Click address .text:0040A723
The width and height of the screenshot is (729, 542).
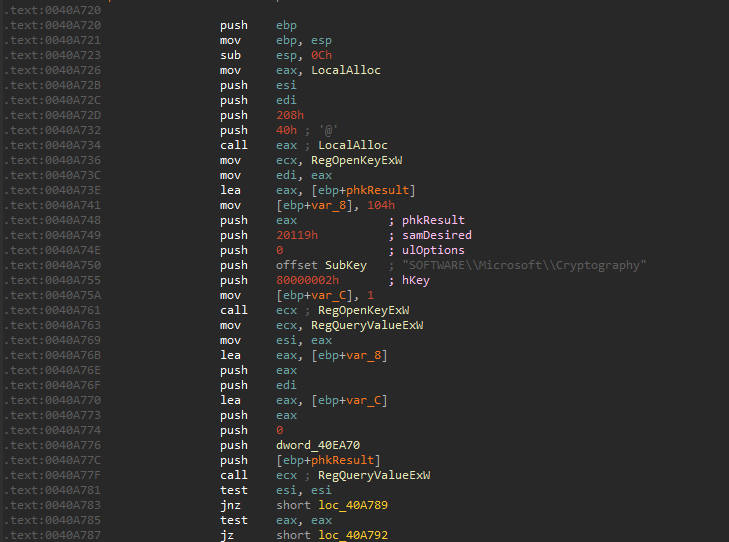click(52, 55)
